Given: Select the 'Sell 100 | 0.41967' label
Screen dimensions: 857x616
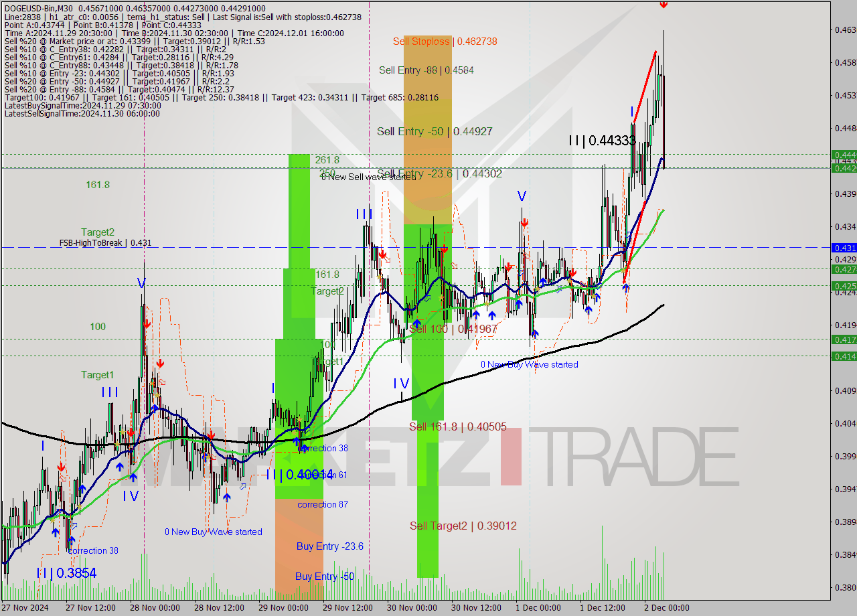Looking at the screenshot, I should click(453, 329).
